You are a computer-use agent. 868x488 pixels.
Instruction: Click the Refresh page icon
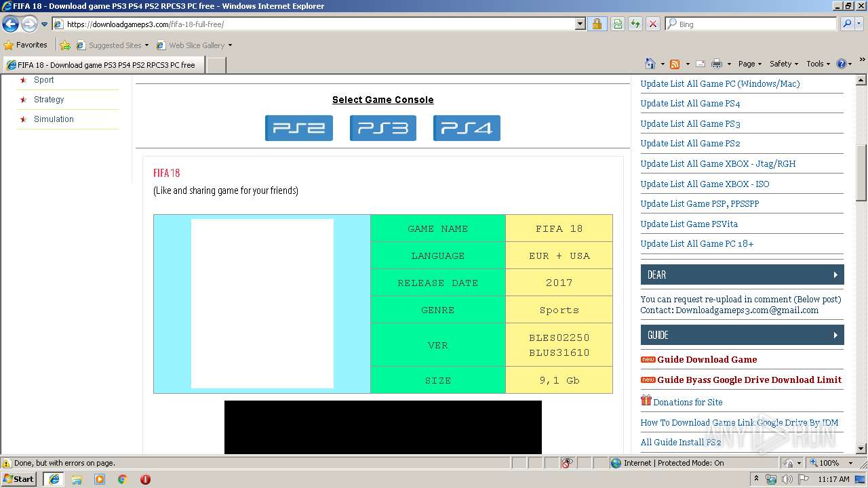pyautogui.click(x=635, y=24)
